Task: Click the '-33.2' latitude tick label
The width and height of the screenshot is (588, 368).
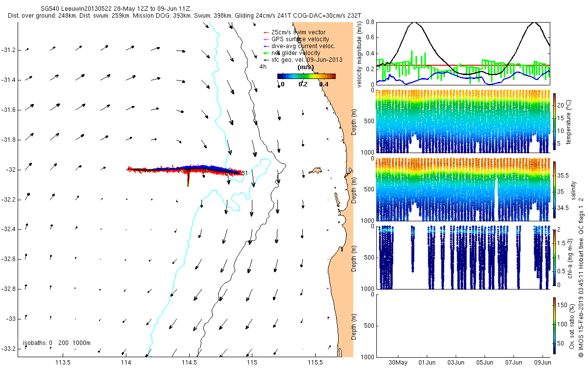Action: (9, 349)
